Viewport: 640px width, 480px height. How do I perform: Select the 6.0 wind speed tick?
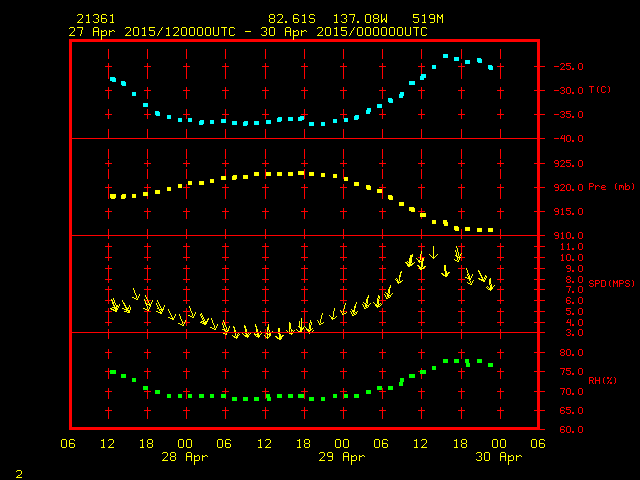point(574,301)
